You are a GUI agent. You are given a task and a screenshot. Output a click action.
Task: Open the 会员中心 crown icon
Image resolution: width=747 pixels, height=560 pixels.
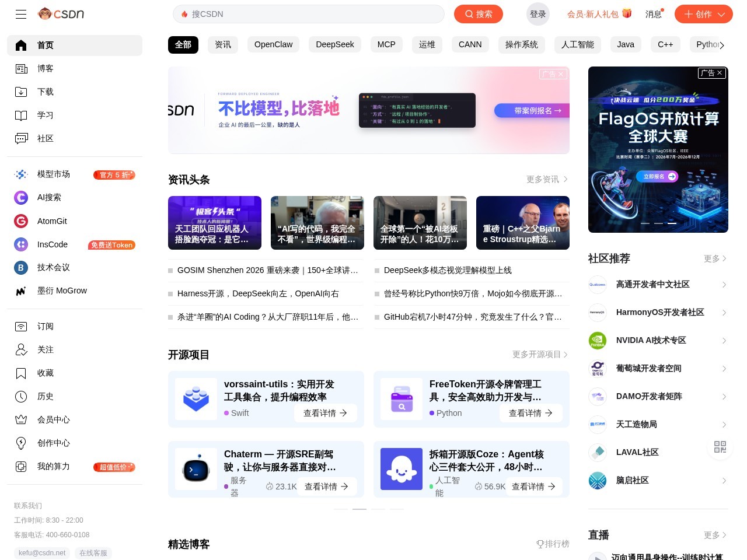21,419
